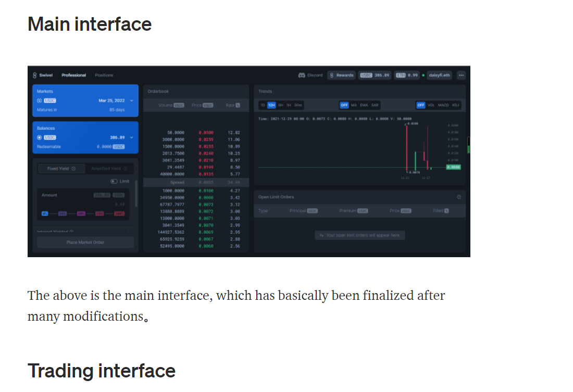Viewport: 573px width, 392px height.
Task: Click the Open Limit Orders info icon
Action: pos(459,197)
